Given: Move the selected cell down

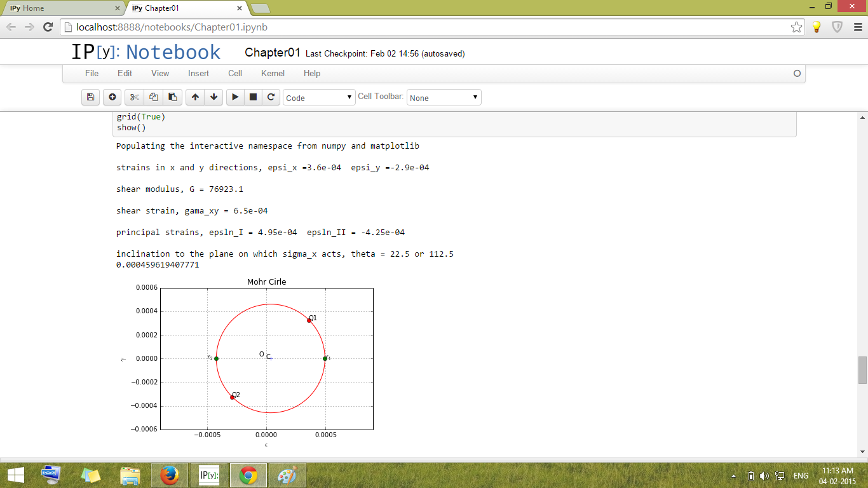Looking at the screenshot, I should click(214, 97).
